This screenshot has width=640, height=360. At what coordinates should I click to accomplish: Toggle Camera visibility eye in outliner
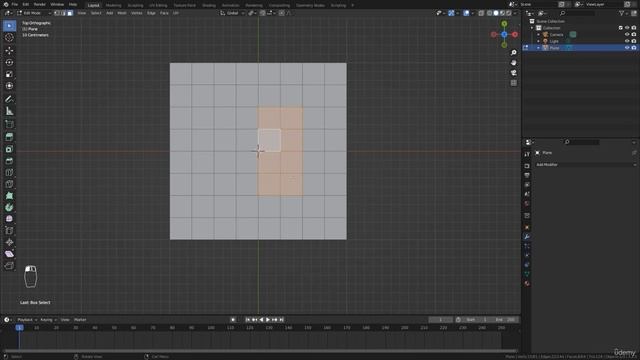[627, 35]
